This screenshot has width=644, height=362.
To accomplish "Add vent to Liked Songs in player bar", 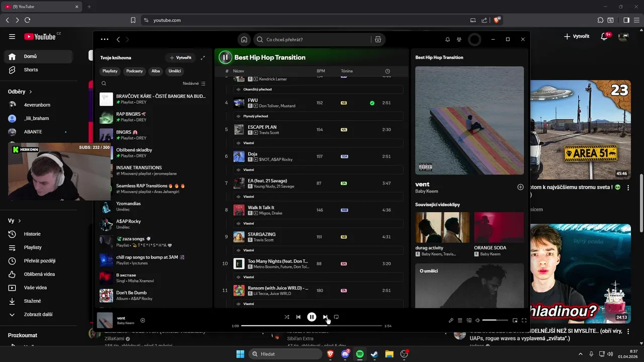I will click(x=142, y=320).
